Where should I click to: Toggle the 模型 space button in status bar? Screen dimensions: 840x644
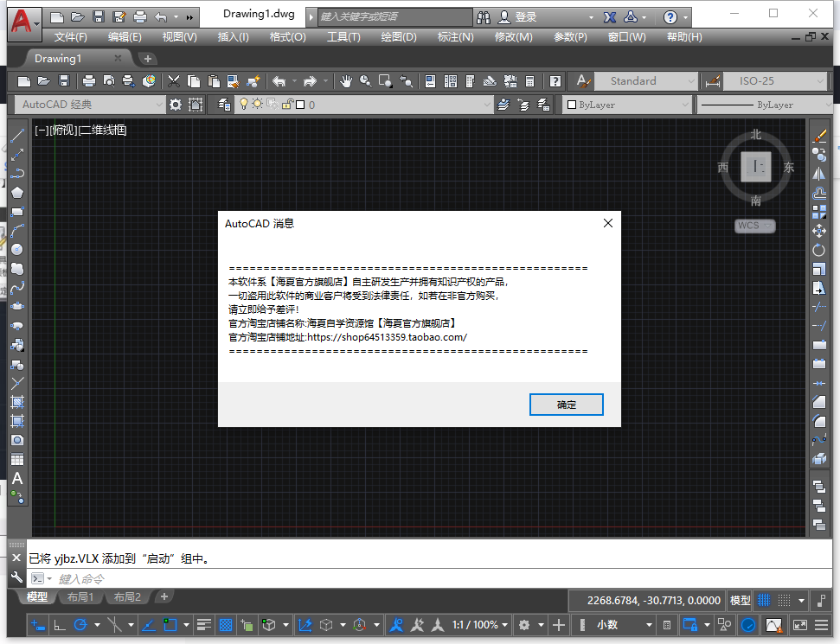[x=740, y=601]
